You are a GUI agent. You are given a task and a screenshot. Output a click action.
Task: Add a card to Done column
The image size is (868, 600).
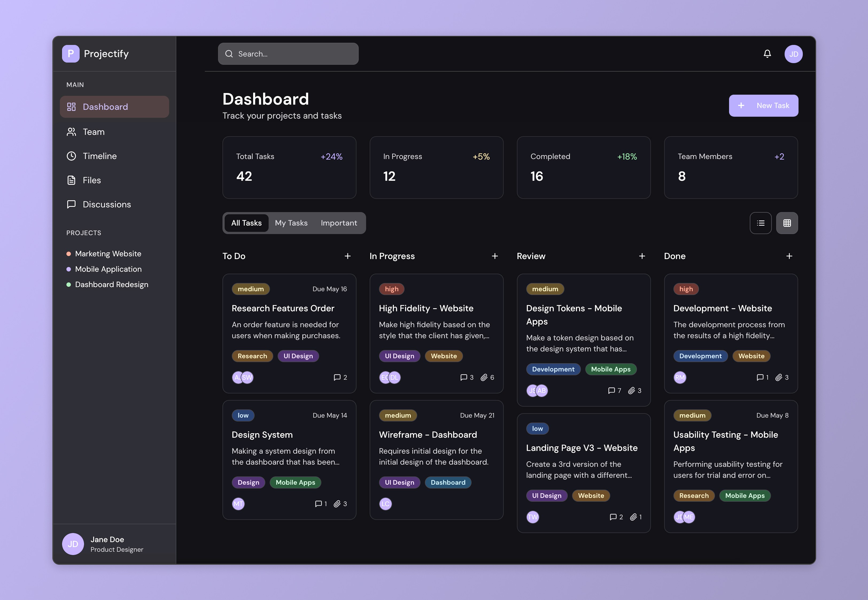789,256
